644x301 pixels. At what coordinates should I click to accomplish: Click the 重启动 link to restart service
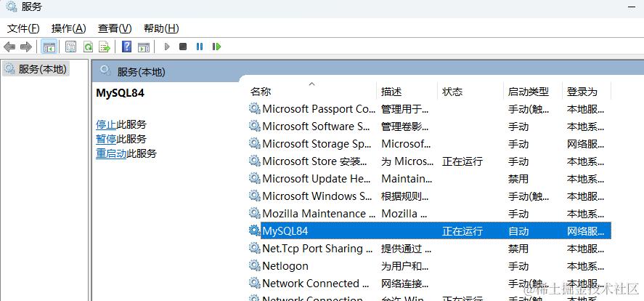tap(111, 154)
